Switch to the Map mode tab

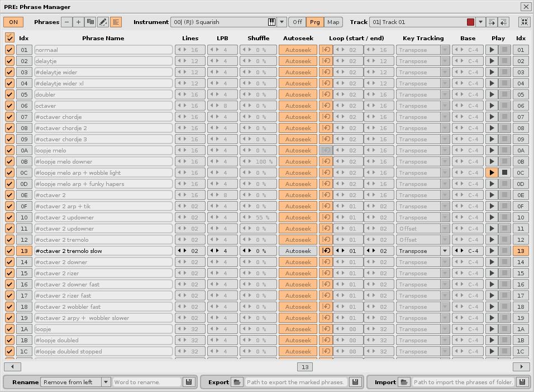tap(333, 22)
